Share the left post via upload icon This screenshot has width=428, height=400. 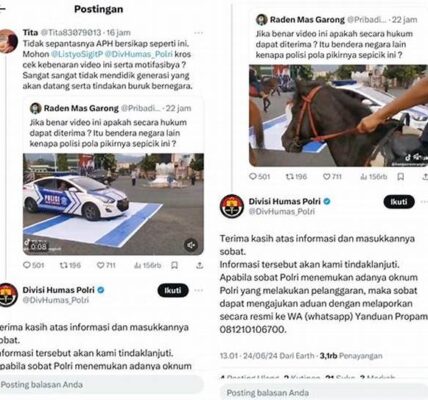click(199, 265)
